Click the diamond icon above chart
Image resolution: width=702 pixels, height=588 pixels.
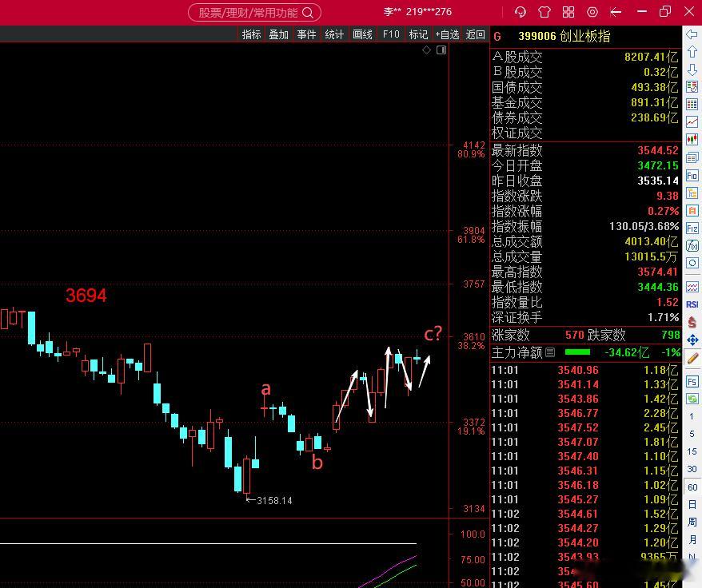pyautogui.click(x=427, y=50)
